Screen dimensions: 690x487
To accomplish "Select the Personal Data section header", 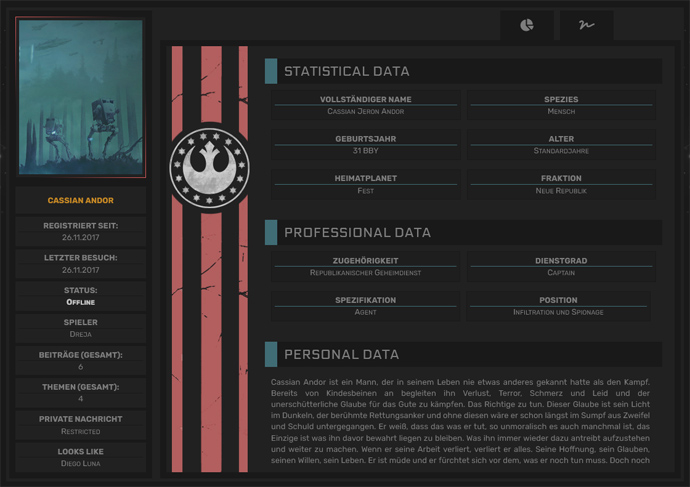I will 341,354.
